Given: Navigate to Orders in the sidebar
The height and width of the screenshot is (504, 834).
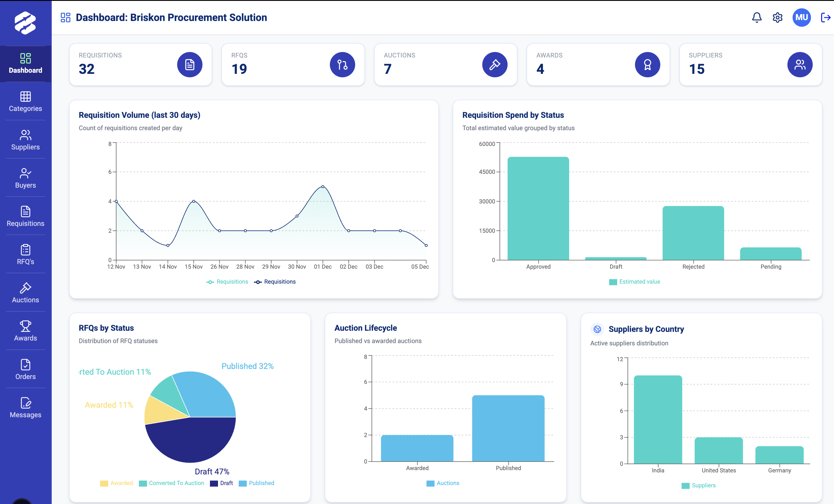Looking at the screenshot, I should tap(25, 369).
